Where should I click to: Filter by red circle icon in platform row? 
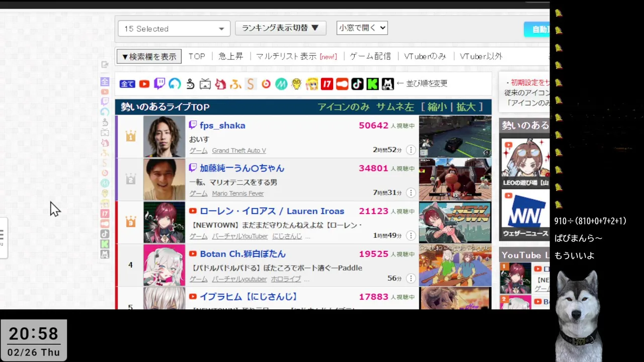coord(266,84)
